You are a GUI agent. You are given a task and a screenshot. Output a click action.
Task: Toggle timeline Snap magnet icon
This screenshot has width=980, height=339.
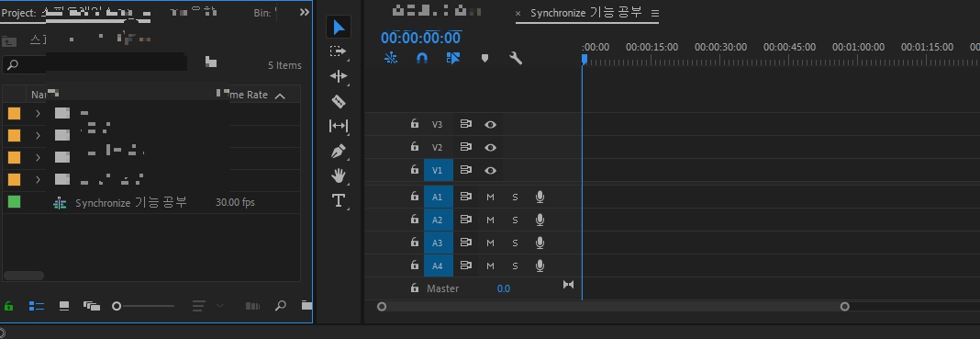422,58
